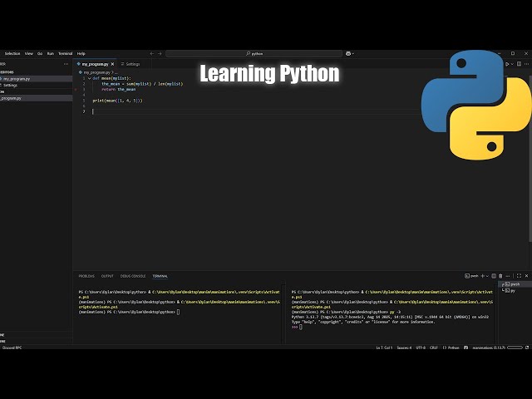Viewport: 532px width, 399px height.
Task: Close the terminal panel
Action: (526, 276)
